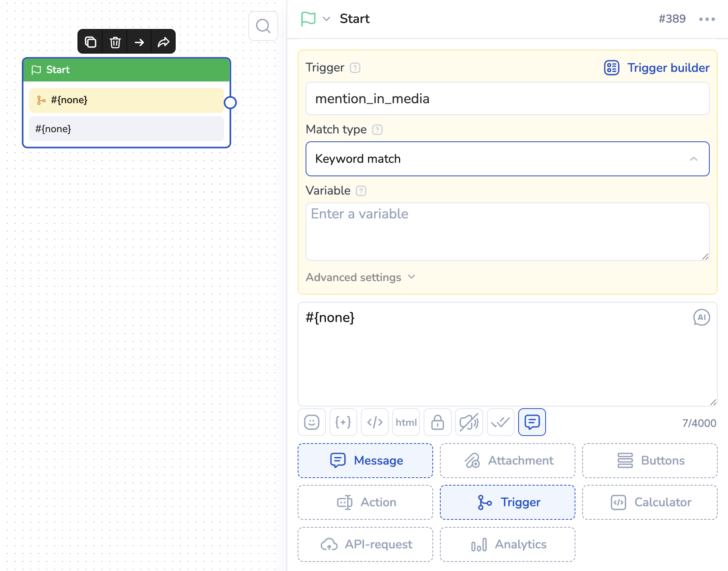Delete the Start block via trash icon
This screenshot has width=728, height=571.
pyautogui.click(x=115, y=42)
